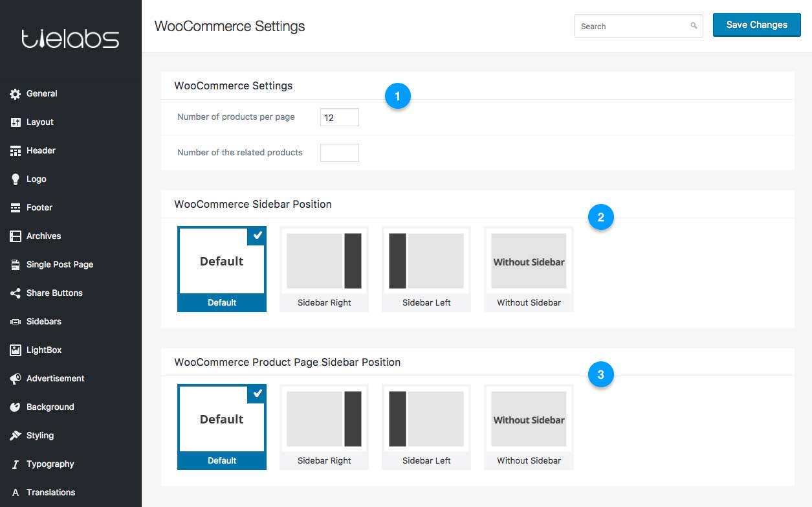
Task: Click the search magnifier icon
Action: click(694, 27)
